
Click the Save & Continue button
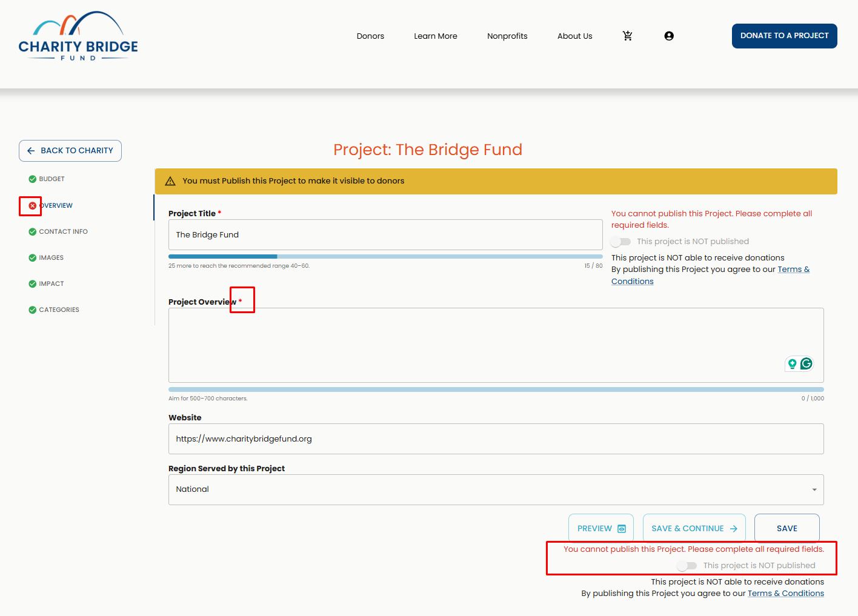coord(694,528)
